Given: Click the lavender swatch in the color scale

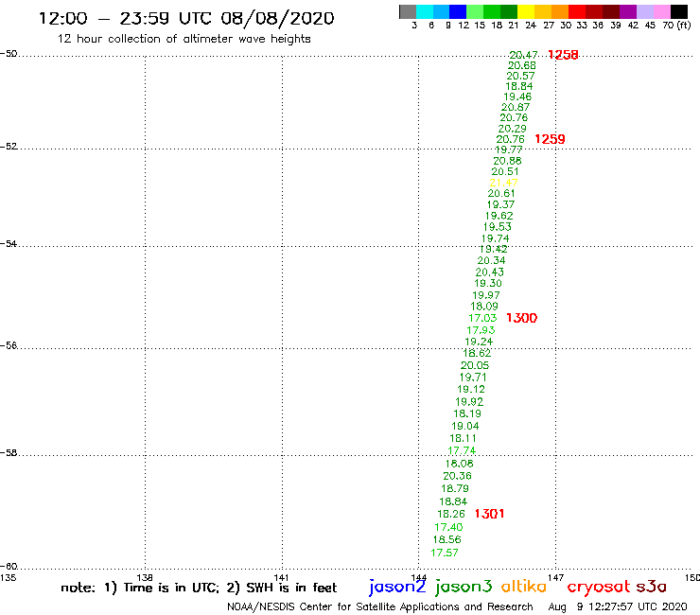Looking at the screenshot, I should (644, 11).
